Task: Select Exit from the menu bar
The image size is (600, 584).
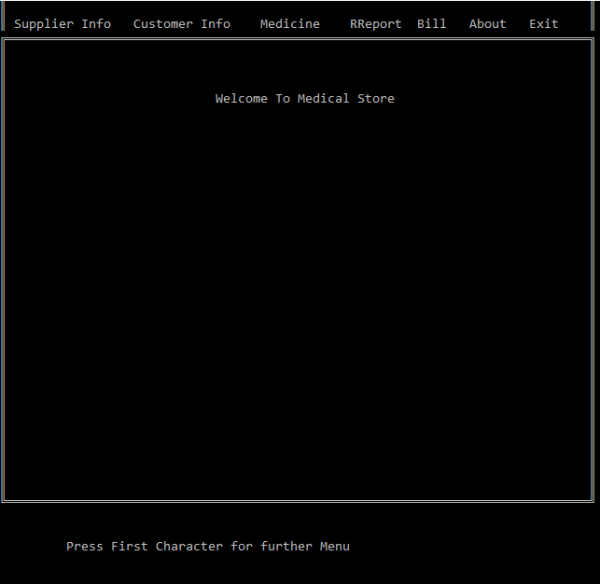Action: click(544, 24)
